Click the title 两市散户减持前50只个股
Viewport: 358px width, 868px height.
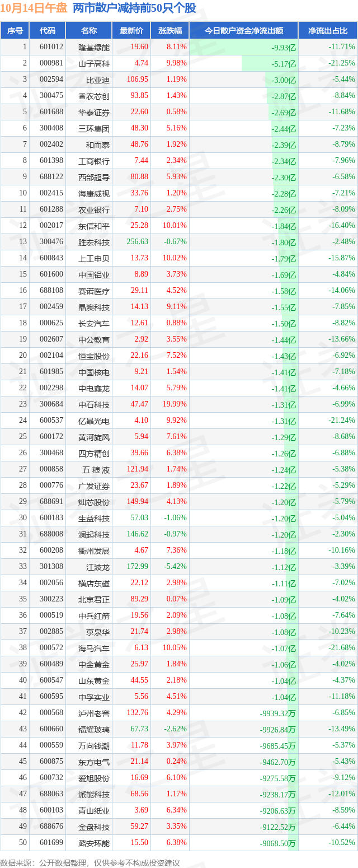[x=134, y=8]
